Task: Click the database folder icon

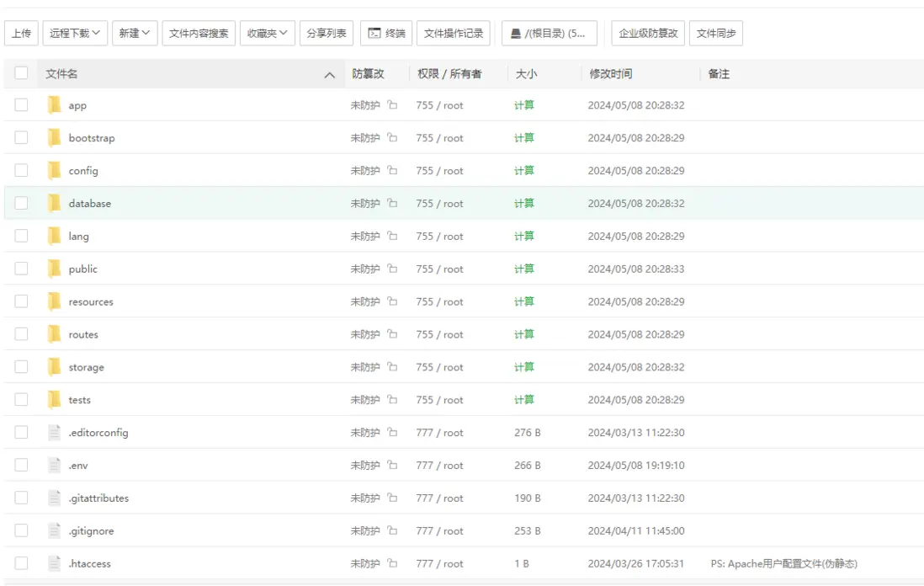Action: [55, 204]
